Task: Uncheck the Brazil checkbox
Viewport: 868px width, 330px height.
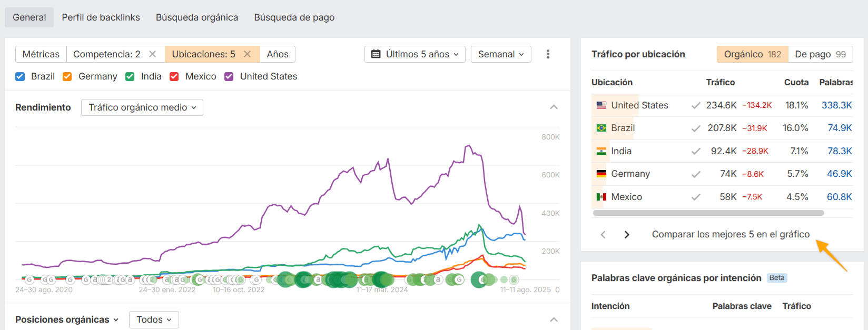Action: [x=21, y=77]
